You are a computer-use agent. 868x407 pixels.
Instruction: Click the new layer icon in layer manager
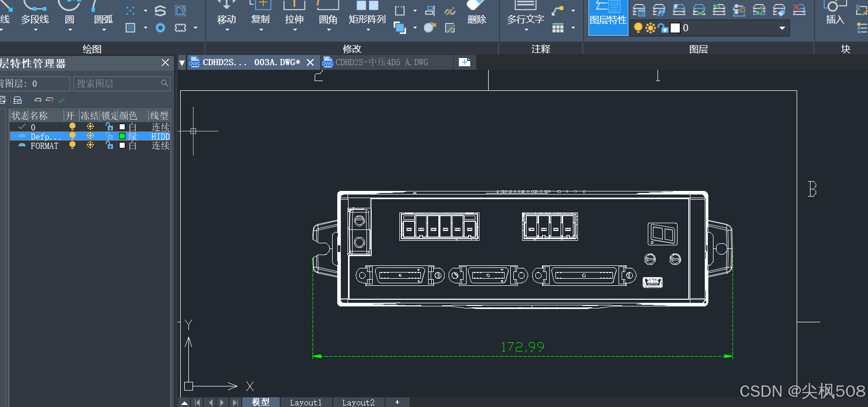tap(37, 100)
